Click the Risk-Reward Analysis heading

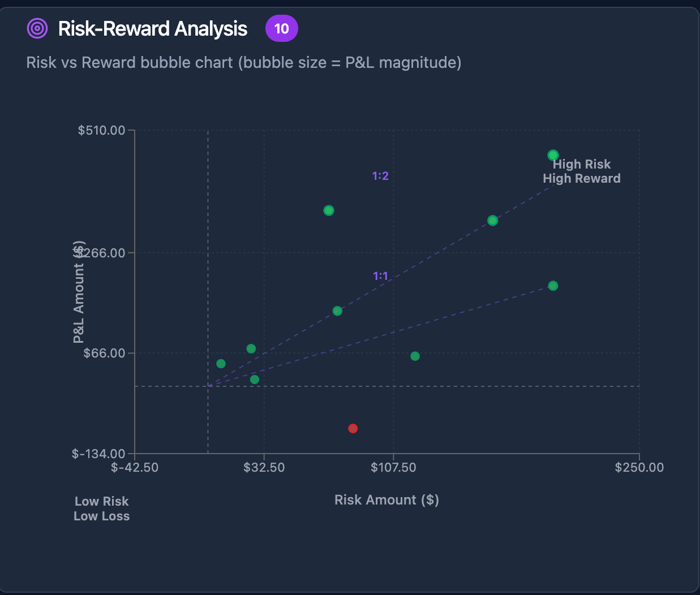click(153, 28)
